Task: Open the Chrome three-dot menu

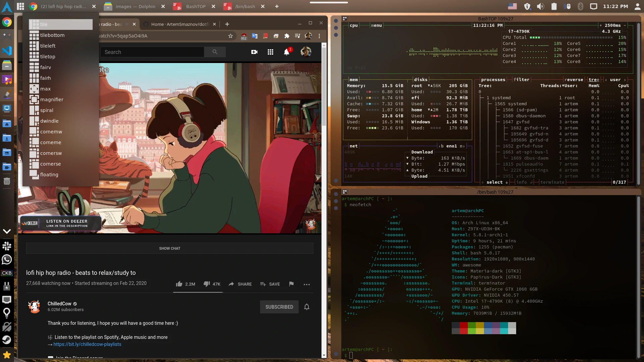Action: point(319,36)
